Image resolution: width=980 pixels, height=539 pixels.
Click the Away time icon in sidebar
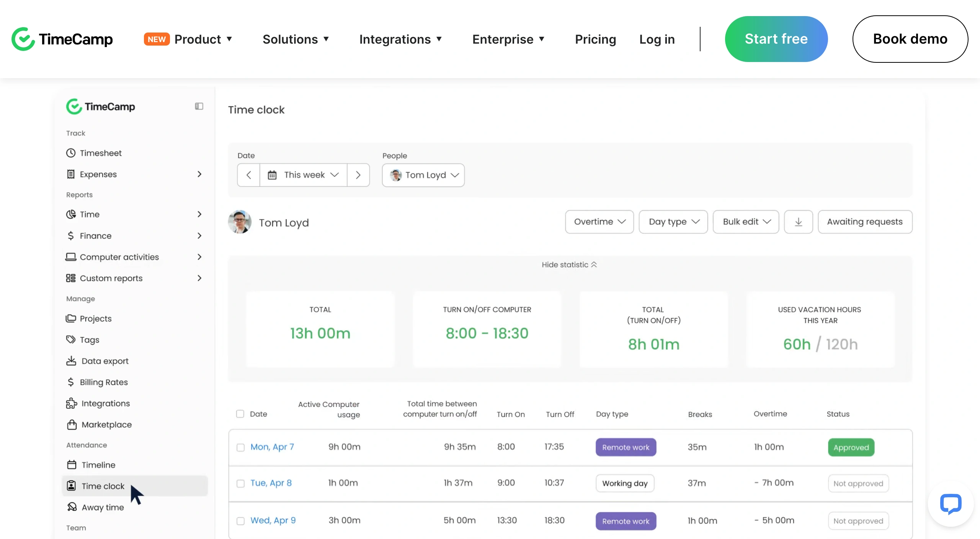[x=72, y=507]
